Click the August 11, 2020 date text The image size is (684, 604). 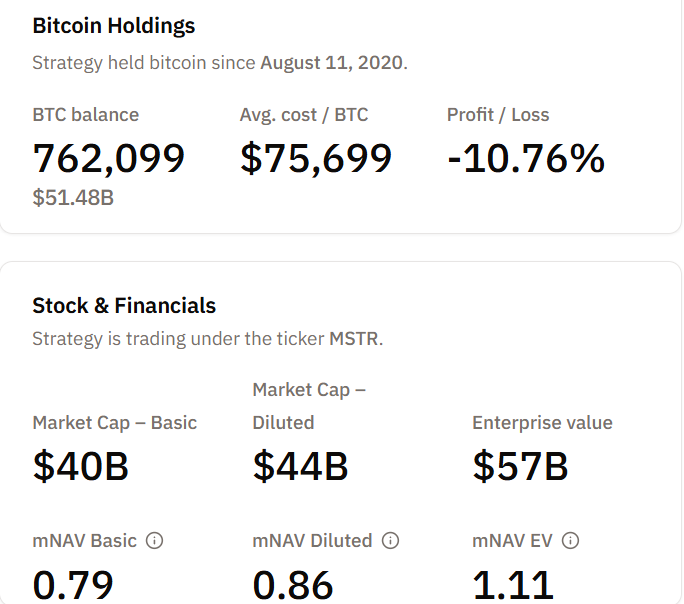[x=332, y=62]
